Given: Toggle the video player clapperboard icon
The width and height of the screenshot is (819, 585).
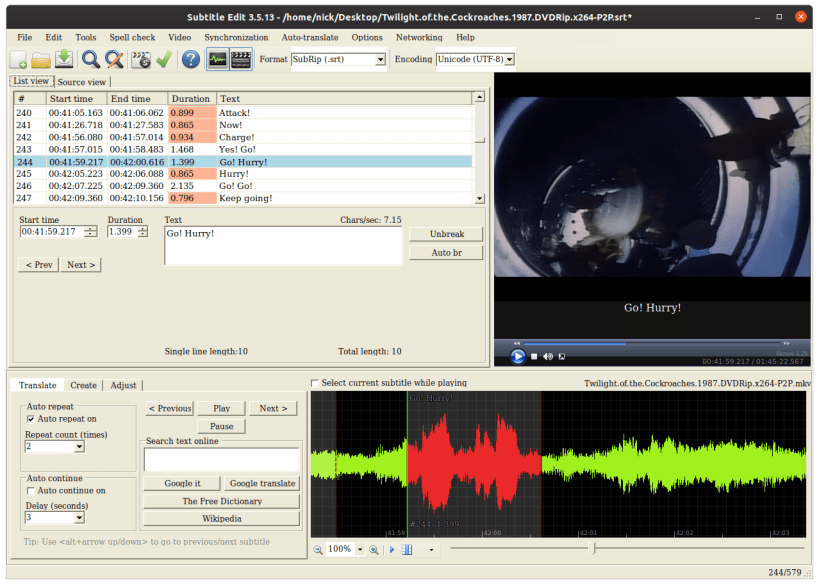Looking at the screenshot, I should point(241,60).
